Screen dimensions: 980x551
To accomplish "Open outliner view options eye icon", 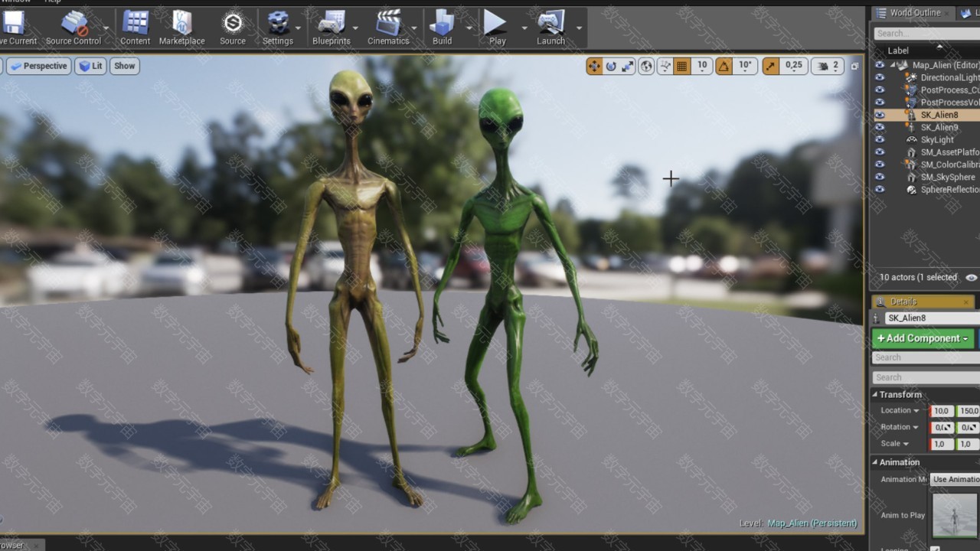I will [972, 278].
